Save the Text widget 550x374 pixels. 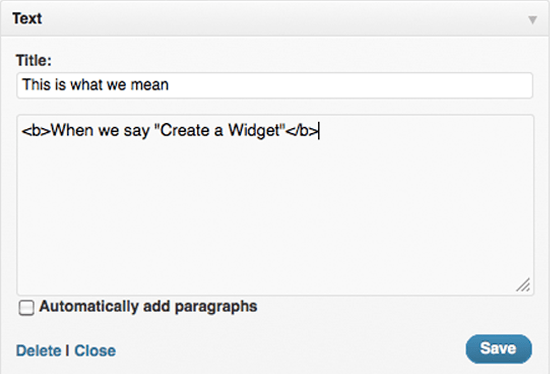tap(498, 349)
